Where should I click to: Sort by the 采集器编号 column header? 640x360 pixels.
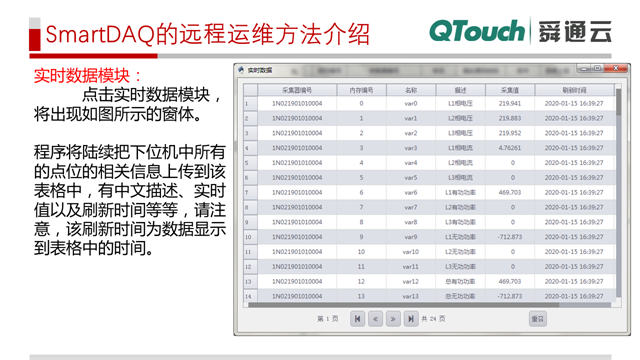tap(297, 90)
